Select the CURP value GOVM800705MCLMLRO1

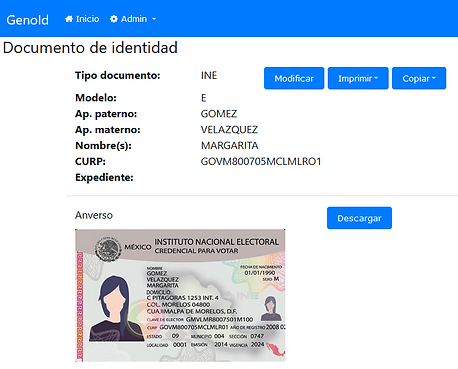tap(261, 162)
